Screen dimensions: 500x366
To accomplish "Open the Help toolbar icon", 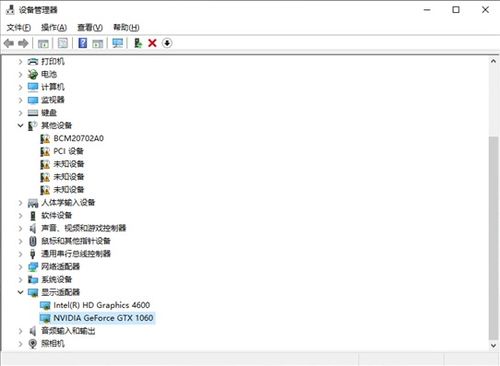I will tap(82, 43).
